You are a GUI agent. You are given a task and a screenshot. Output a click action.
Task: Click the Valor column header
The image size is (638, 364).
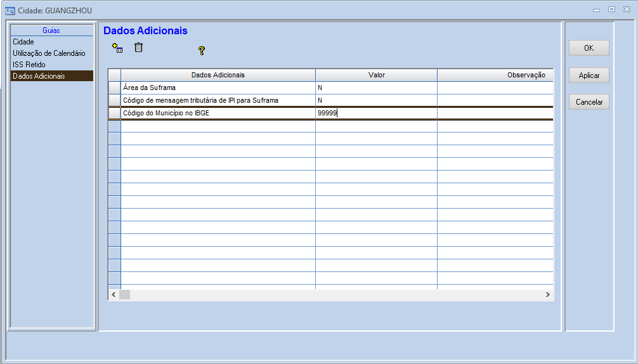point(376,75)
